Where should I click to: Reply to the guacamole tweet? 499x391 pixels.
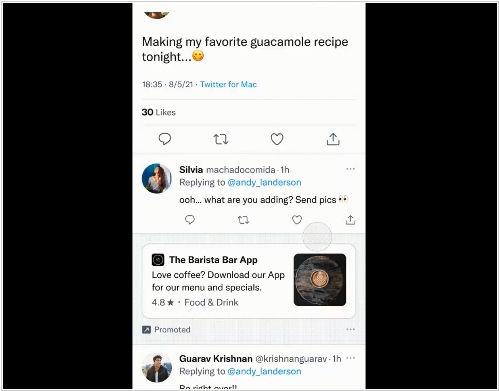165,139
